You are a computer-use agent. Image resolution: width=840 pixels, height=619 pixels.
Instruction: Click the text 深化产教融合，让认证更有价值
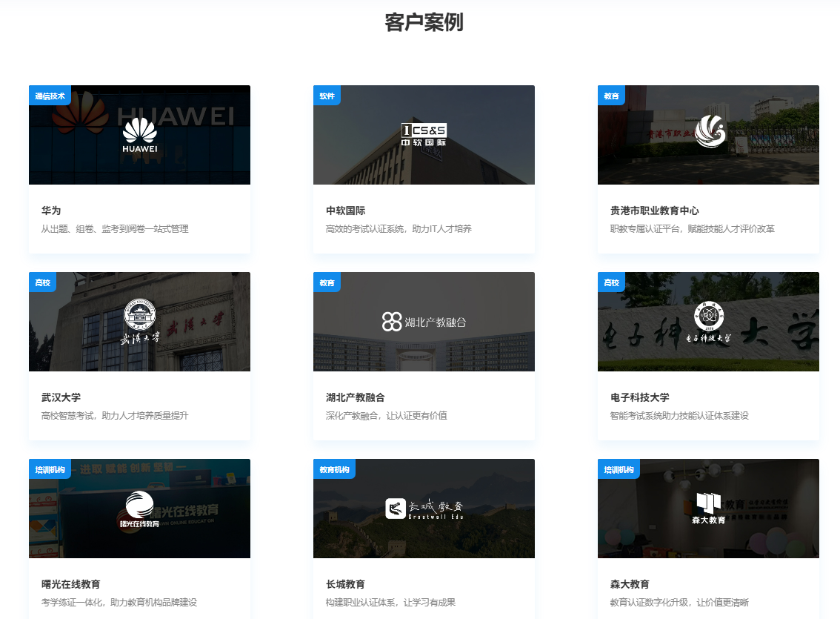[387, 415]
